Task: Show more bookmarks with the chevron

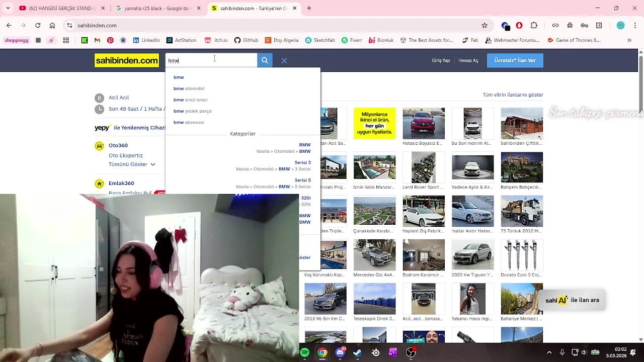Action: [629, 40]
